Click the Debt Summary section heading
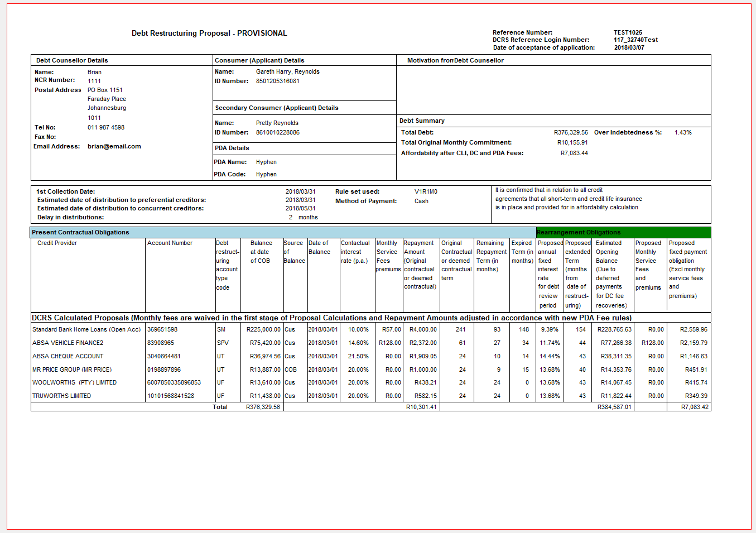This screenshot has height=533, width=756. 422,121
